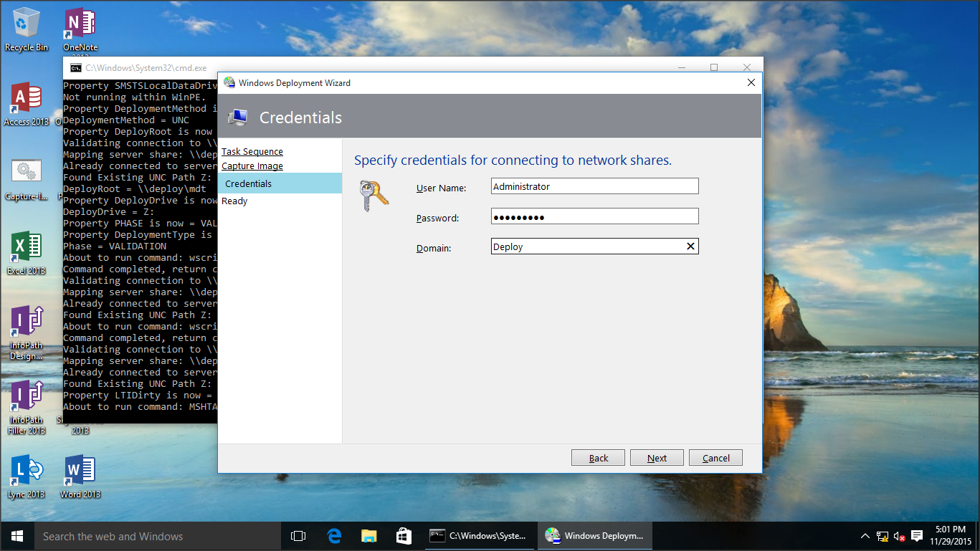Screen dimensions: 980x551
Task: Go to the Capture Image wizard step
Action: pos(252,166)
